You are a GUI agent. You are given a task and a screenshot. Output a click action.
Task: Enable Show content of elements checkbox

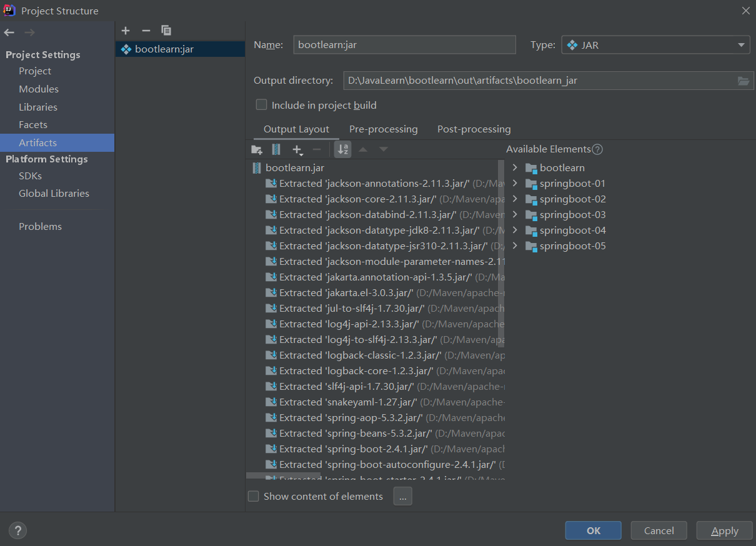click(254, 497)
